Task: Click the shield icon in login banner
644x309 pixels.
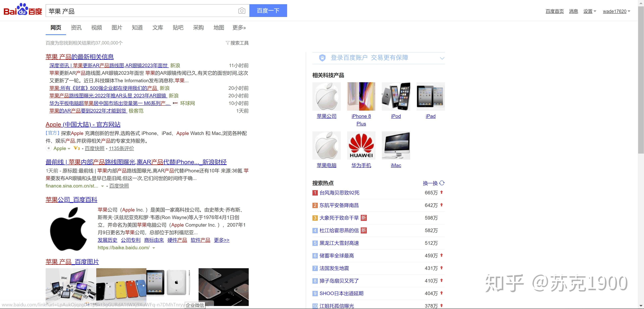Action: pos(322,58)
